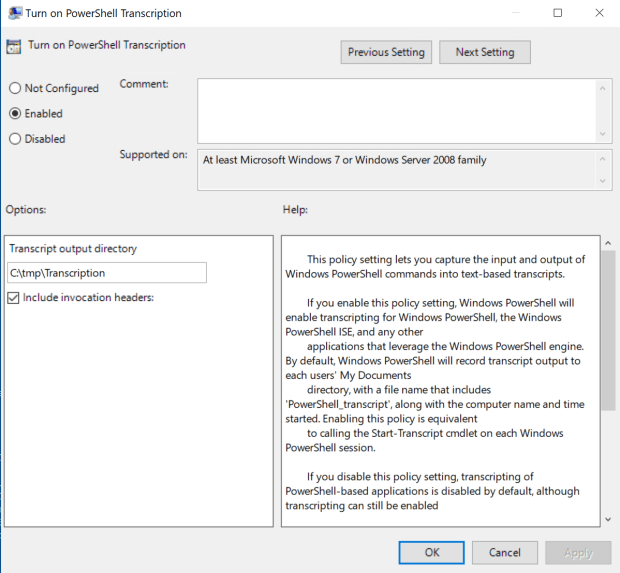Click the Transcript output directory field
Image resolution: width=620 pixels, height=573 pixels.
coord(107,273)
